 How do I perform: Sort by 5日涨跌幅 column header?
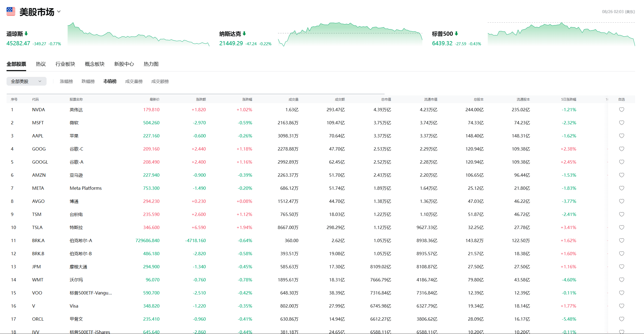(569, 100)
